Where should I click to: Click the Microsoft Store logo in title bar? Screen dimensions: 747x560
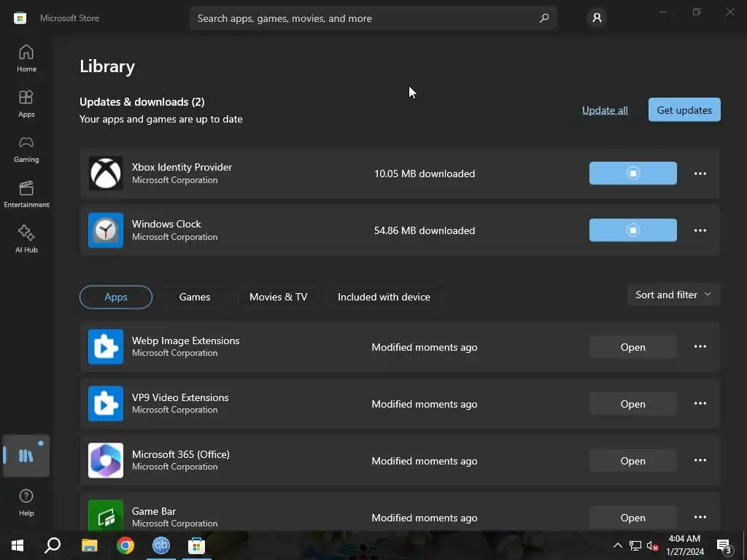[20, 18]
